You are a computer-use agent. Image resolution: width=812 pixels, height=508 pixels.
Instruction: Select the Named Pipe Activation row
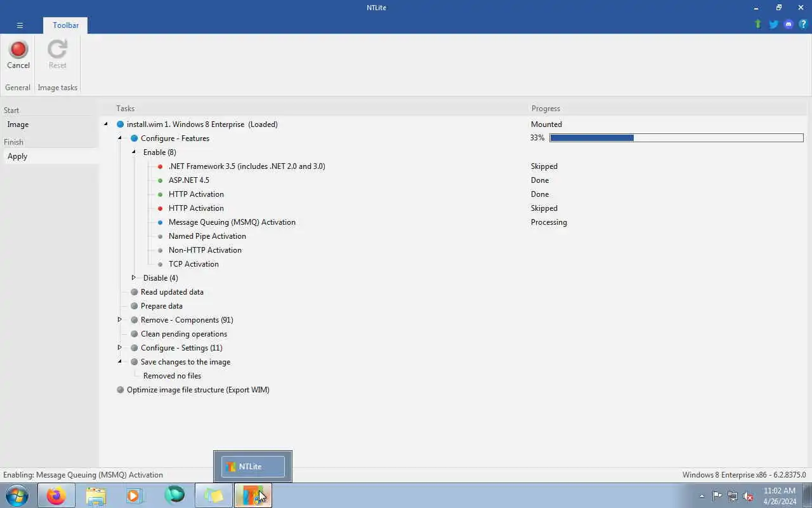tap(207, 236)
